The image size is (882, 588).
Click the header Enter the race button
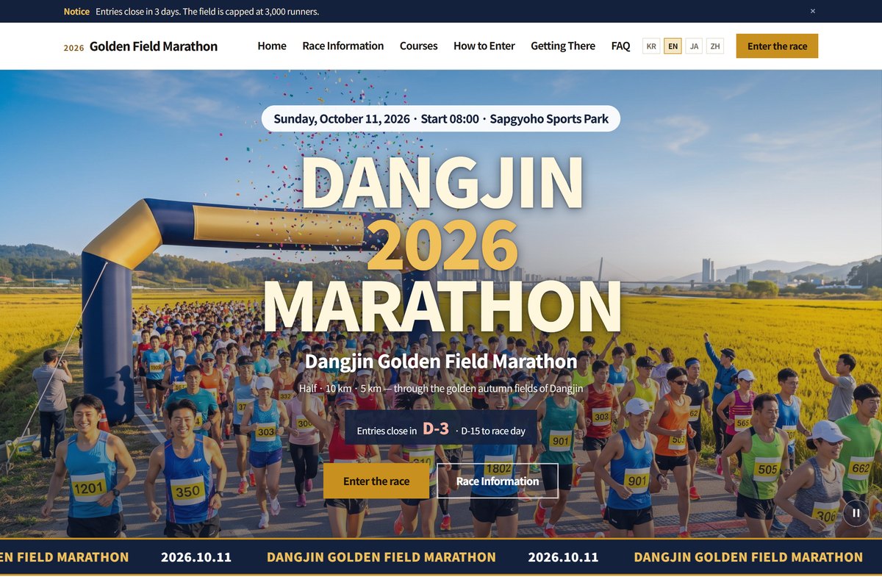777,46
